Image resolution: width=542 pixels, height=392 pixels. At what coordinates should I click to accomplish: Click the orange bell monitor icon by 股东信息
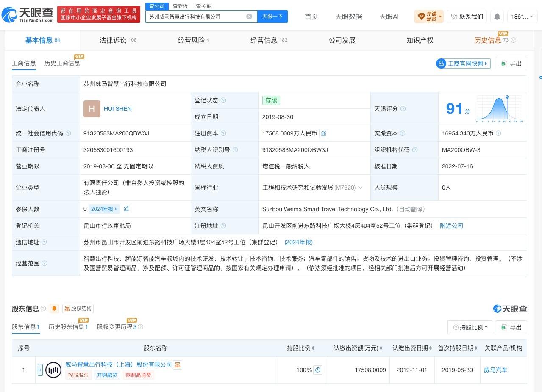pyautogui.click(x=54, y=309)
